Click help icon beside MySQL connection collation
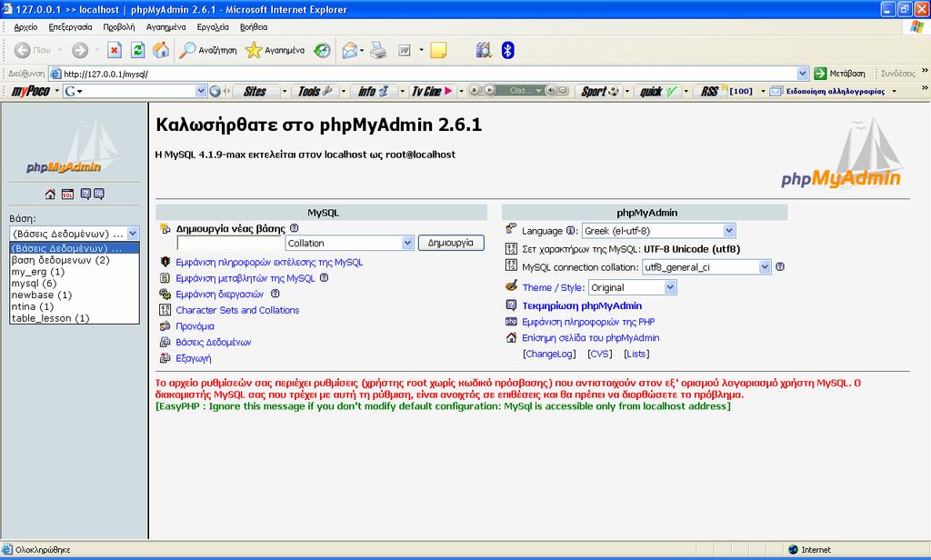931x560 pixels. point(780,266)
